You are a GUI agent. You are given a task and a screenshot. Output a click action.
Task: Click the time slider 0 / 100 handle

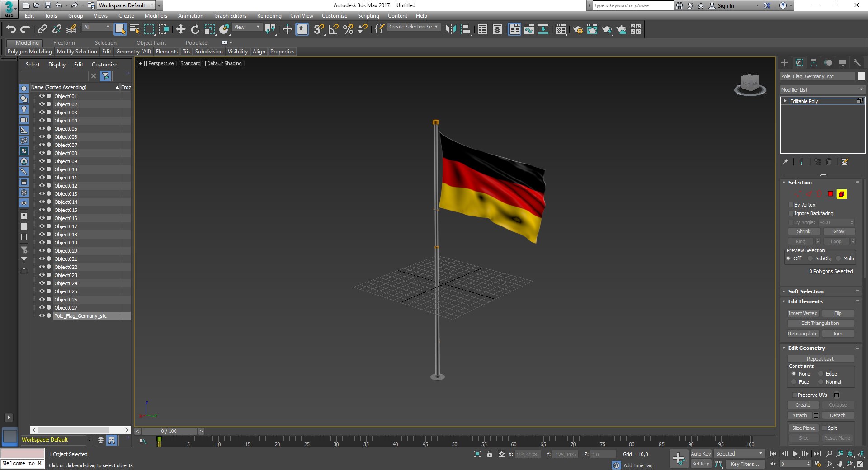point(169,431)
